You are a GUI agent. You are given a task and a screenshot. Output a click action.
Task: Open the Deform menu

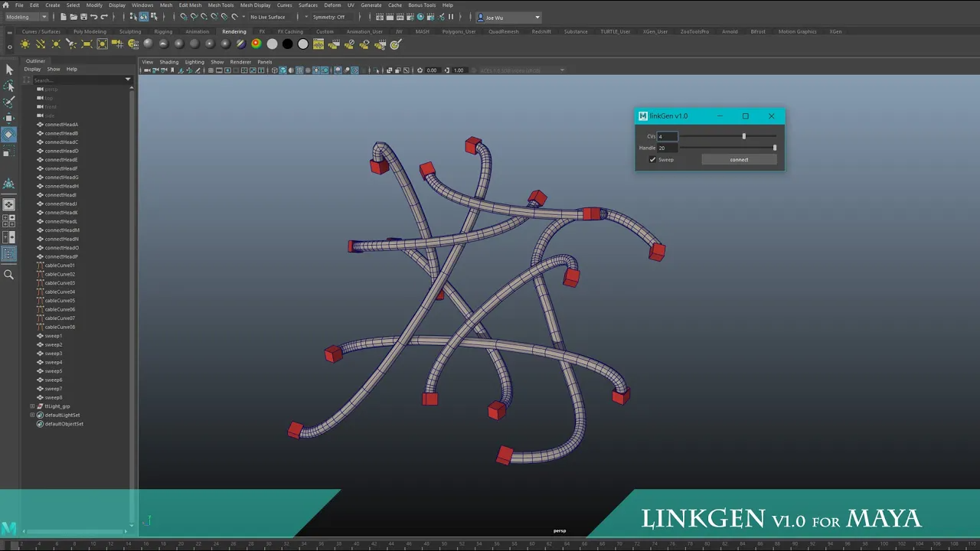click(x=332, y=5)
